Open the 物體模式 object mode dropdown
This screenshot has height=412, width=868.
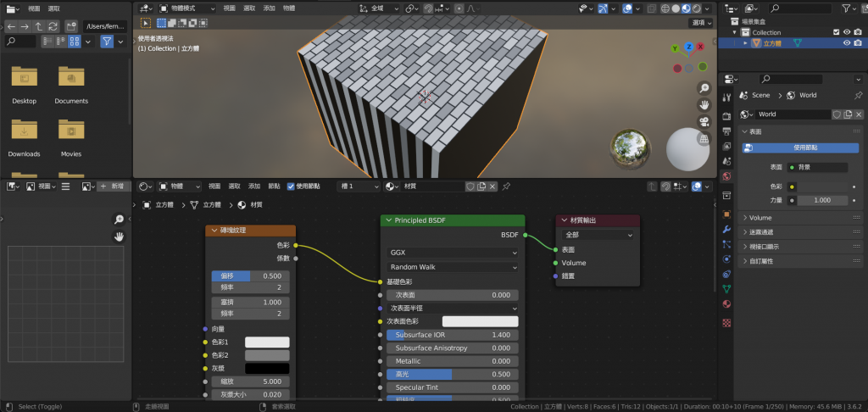click(187, 8)
